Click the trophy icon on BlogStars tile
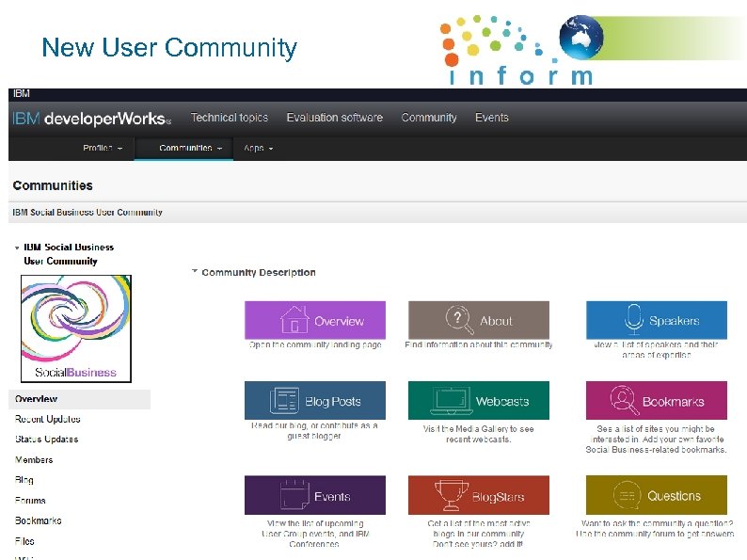This screenshot has width=747, height=560. tap(452, 495)
